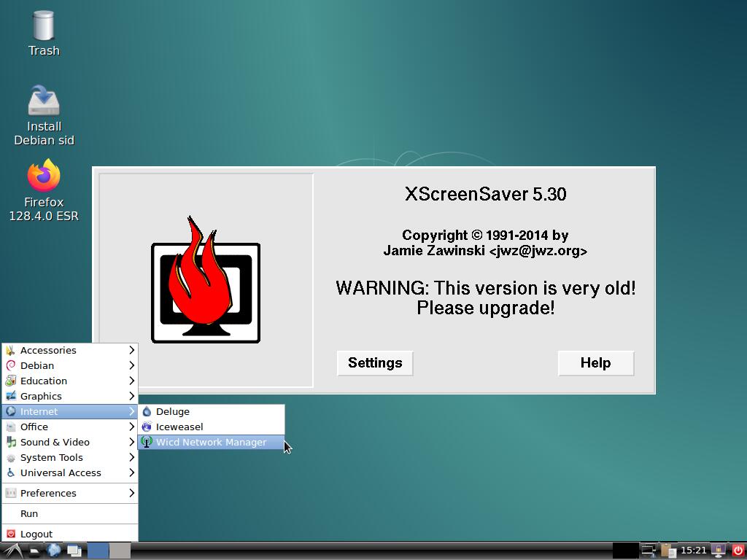Click the Accessories category icon
Screen dimensions: 747x560
(x=10, y=351)
